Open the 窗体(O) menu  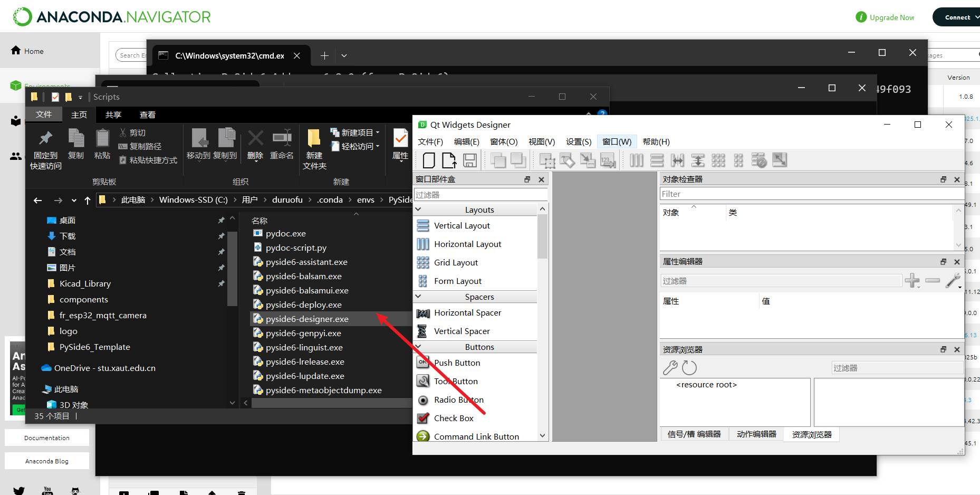504,141
